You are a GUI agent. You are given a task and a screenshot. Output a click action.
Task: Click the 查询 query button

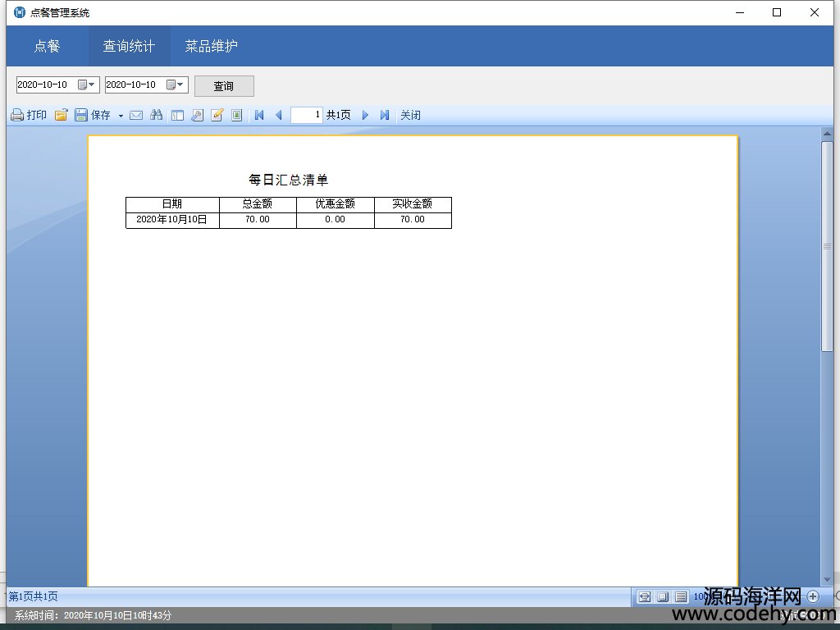(x=224, y=86)
